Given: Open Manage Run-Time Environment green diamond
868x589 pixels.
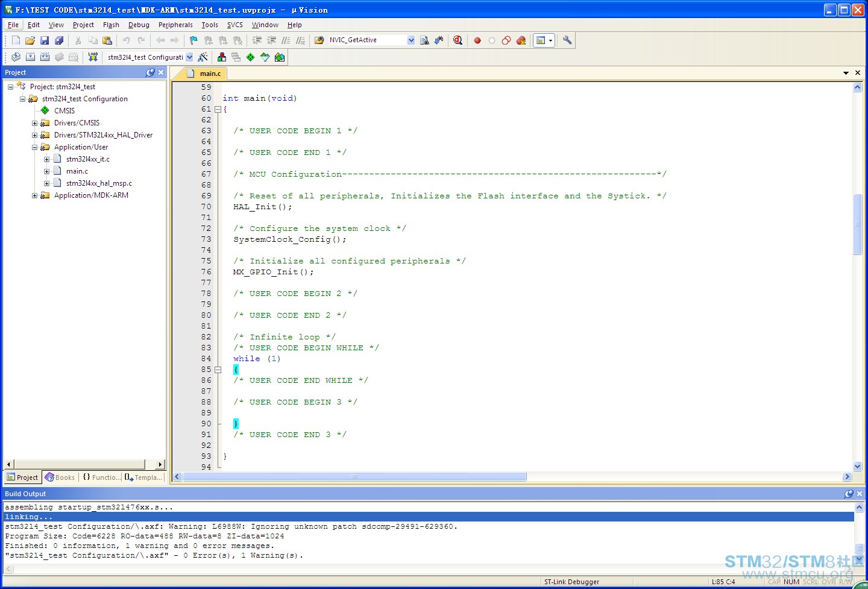Looking at the screenshot, I should coord(251,57).
